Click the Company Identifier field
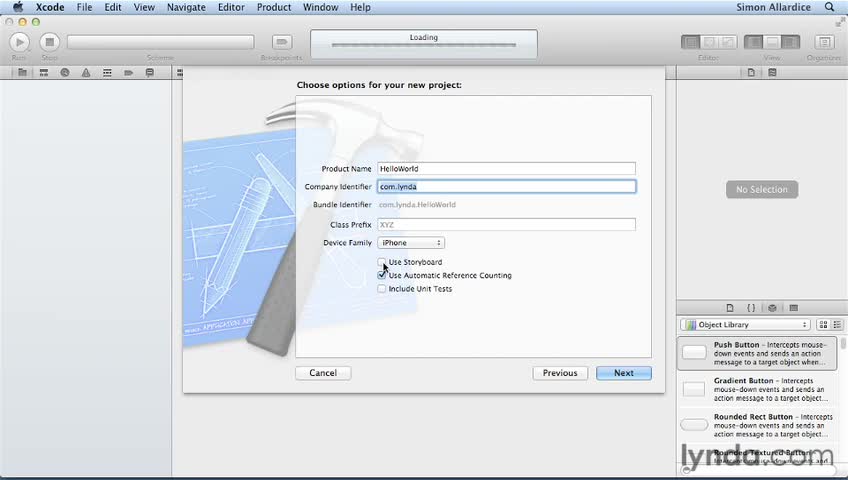The width and height of the screenshot is (848, 480). click(506, 186)
